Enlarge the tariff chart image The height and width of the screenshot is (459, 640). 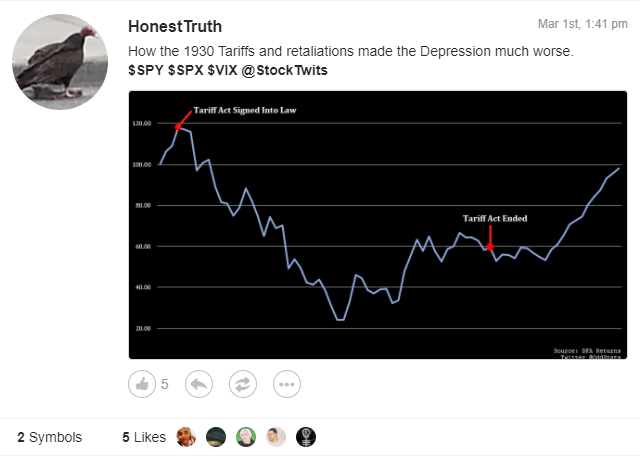pyautogui.click(x=378, y=225)
